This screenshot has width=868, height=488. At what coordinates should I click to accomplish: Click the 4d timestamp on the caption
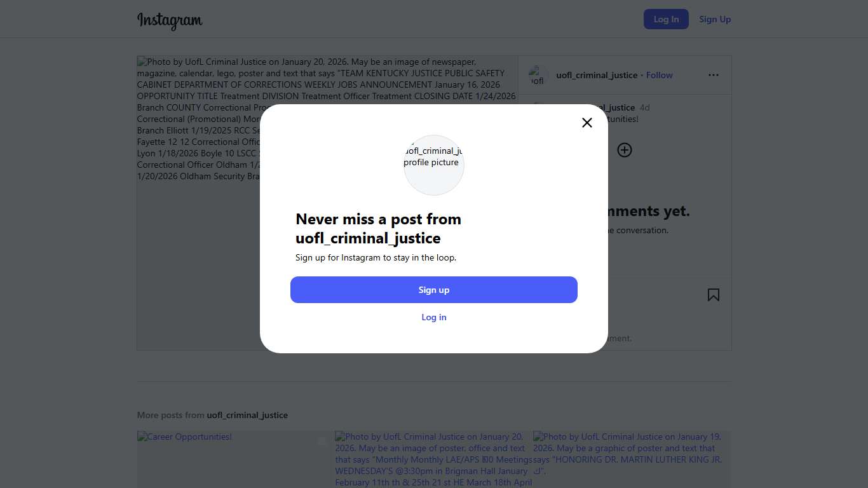coord(644,107)
